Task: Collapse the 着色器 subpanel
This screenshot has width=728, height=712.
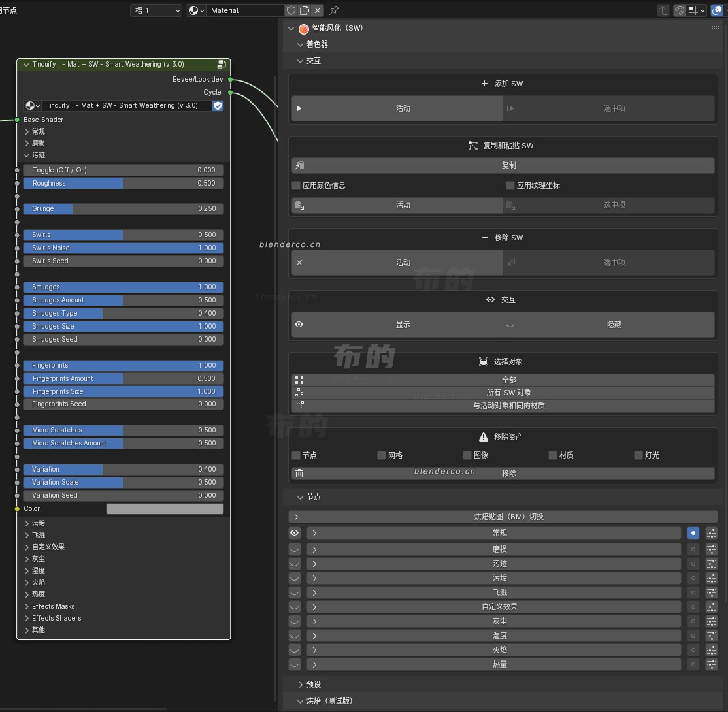Action: [x=300, y=44]
